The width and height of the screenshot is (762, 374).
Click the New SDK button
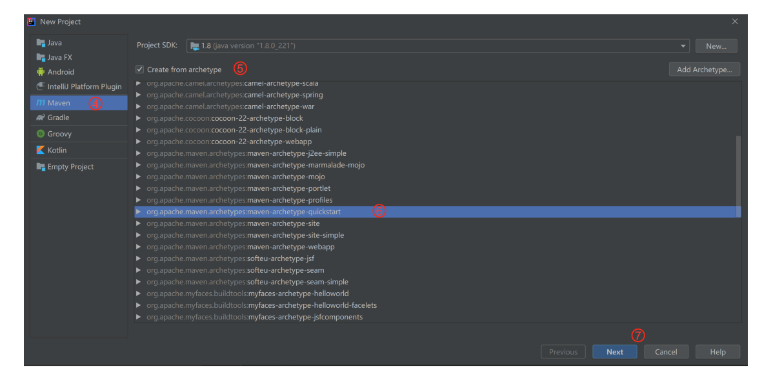point(716,46)
